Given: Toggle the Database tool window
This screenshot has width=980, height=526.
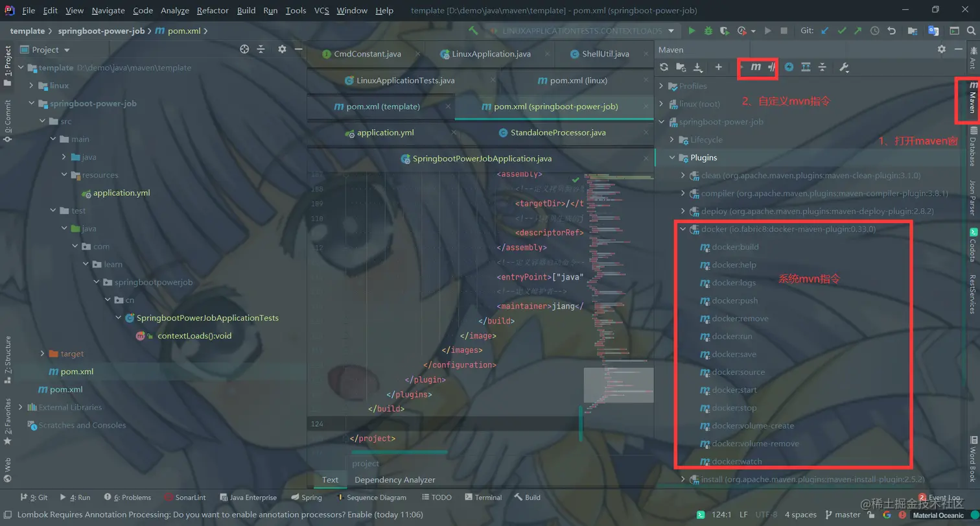Looking at the screenshot, I should coord(973,147).
